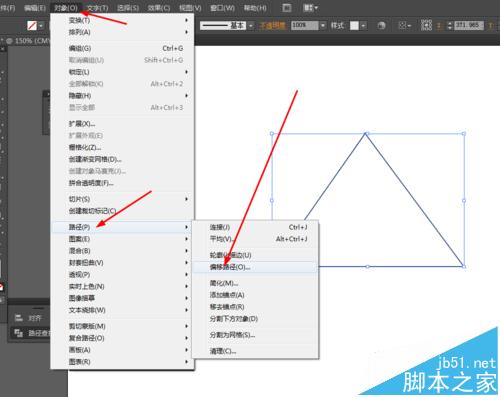Click the 样式 graphic style swatch
Image resolution: width=500 pixels, height=397 pixels.
[354, 25]
